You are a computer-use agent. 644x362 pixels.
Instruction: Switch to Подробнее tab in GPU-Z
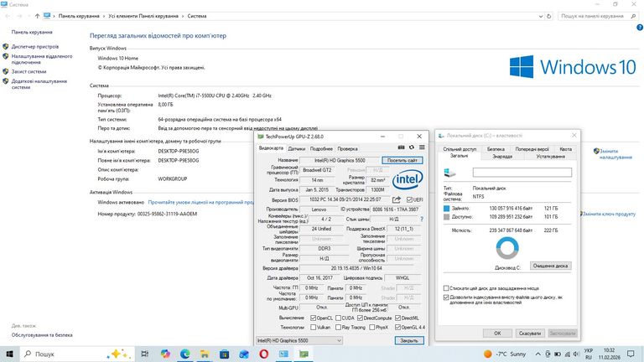(x=321, y=148)
